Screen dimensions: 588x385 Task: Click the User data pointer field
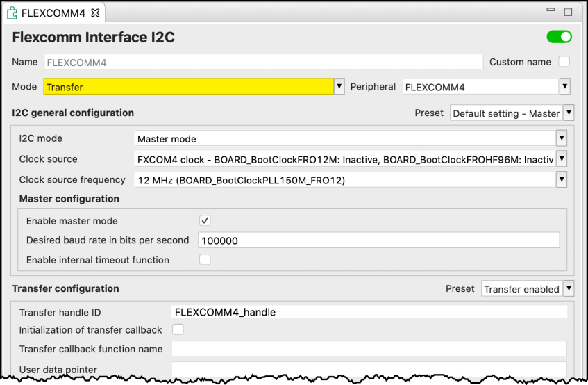(x=369, y=369)
